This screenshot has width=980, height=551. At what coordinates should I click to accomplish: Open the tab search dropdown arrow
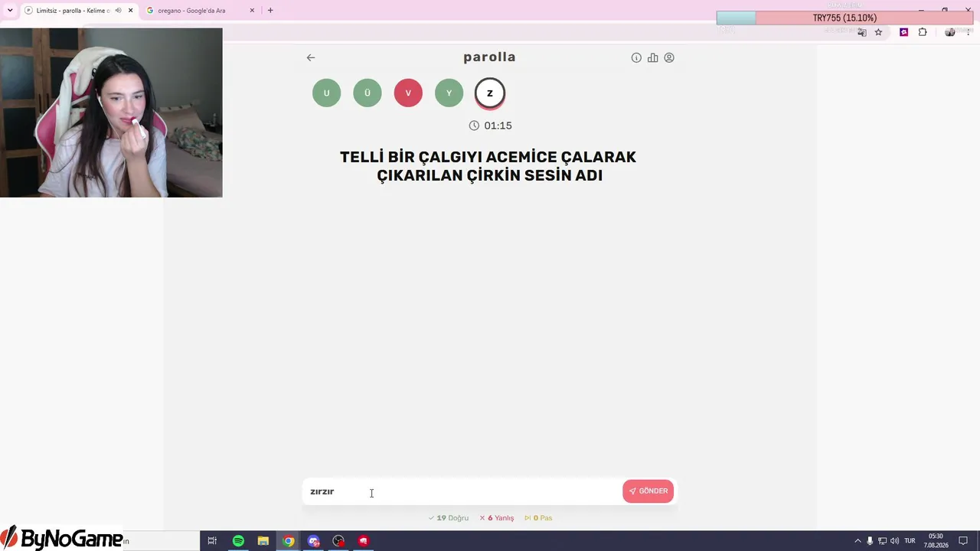[x=10, y=11]
